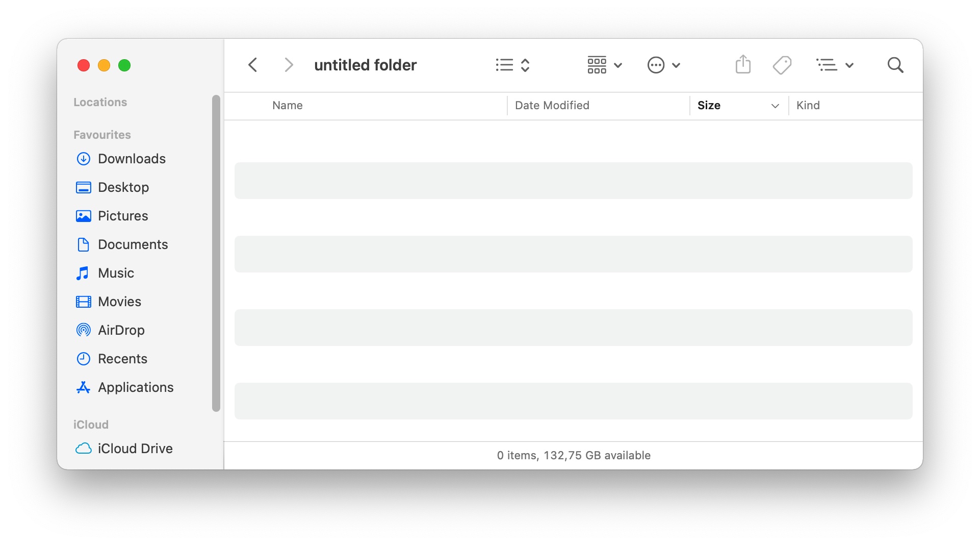Click the Locations section header

pos(100,102)
